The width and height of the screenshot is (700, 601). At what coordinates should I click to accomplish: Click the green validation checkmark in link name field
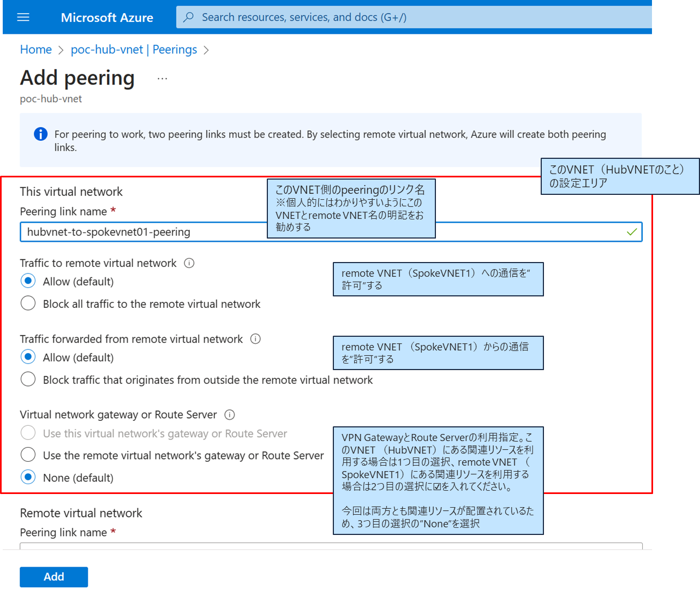coord(632,232)
